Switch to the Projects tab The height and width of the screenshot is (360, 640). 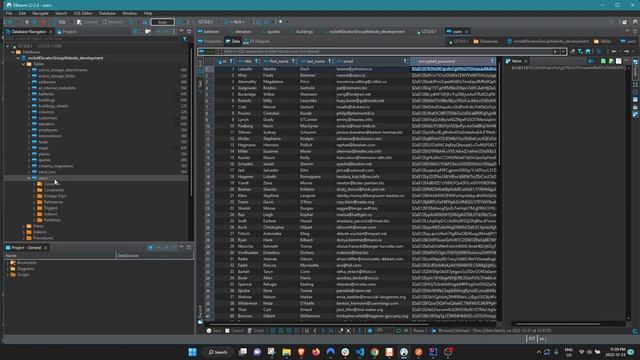67,32
